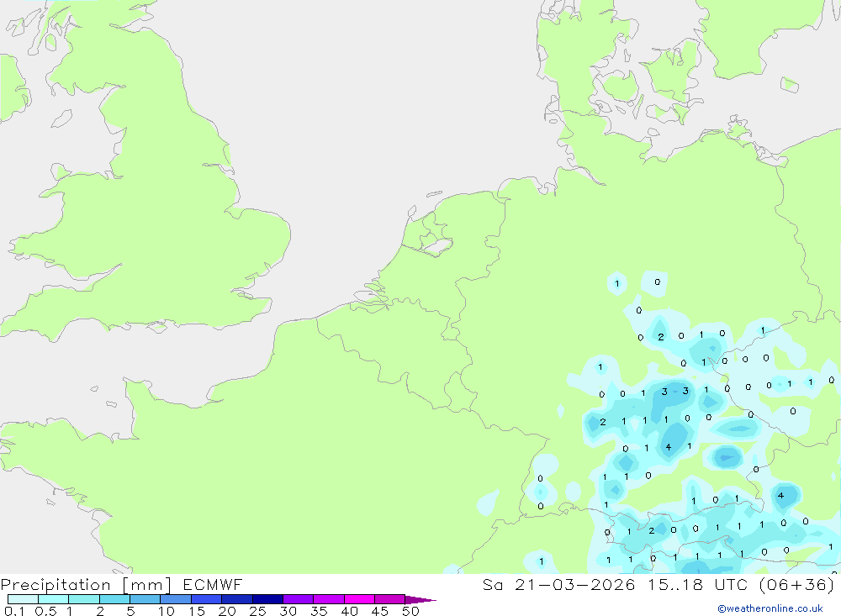
Task: Click the '[mm]' unit label
Action: pyautogui.click(x=146, y=585)
